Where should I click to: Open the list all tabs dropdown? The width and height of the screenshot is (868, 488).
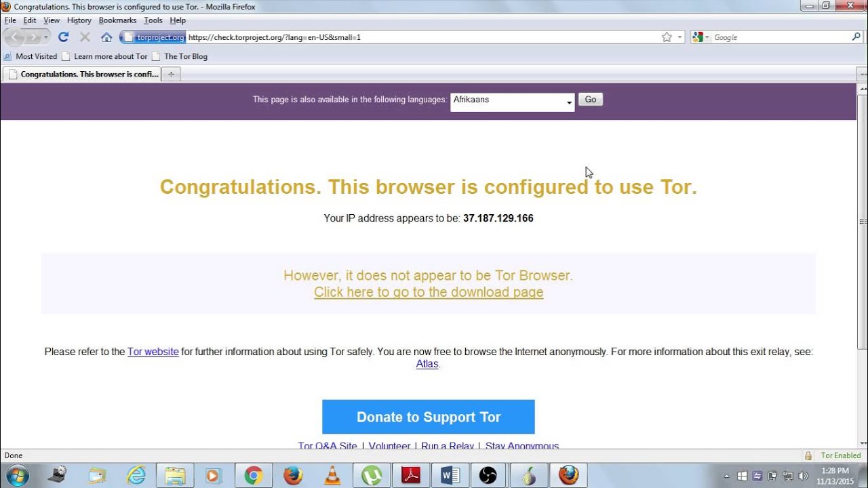click(862, 74)
